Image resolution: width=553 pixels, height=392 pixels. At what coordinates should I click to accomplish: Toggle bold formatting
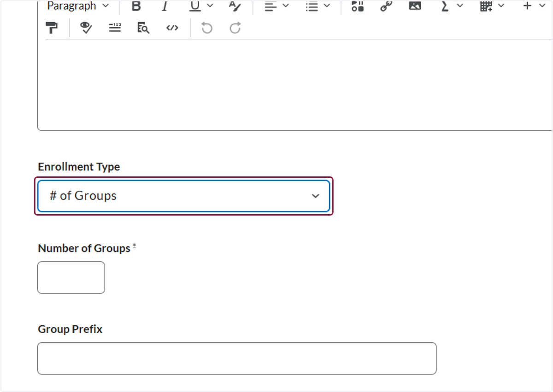(x=136, y=6)
